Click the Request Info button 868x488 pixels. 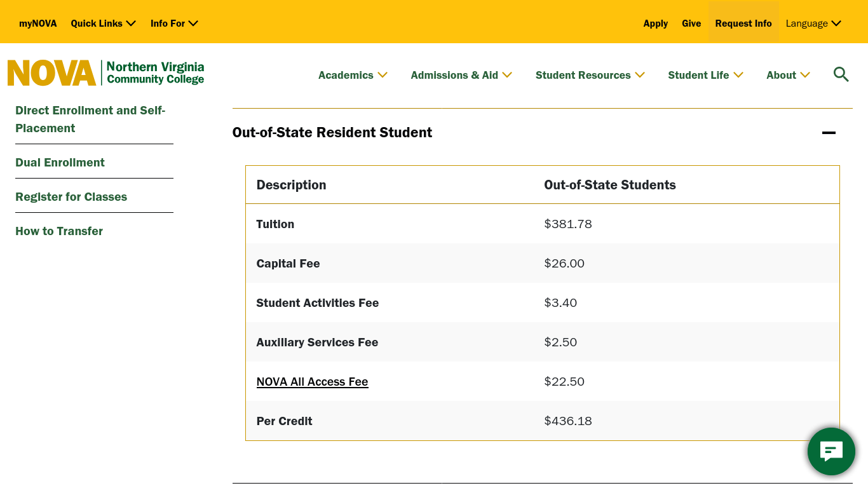743,24
